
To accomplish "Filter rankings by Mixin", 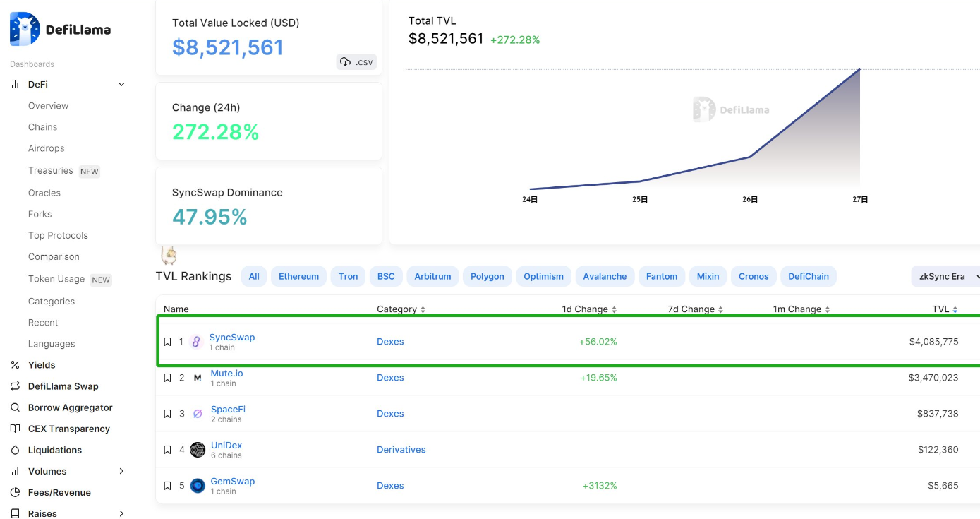I will point(708,276).
